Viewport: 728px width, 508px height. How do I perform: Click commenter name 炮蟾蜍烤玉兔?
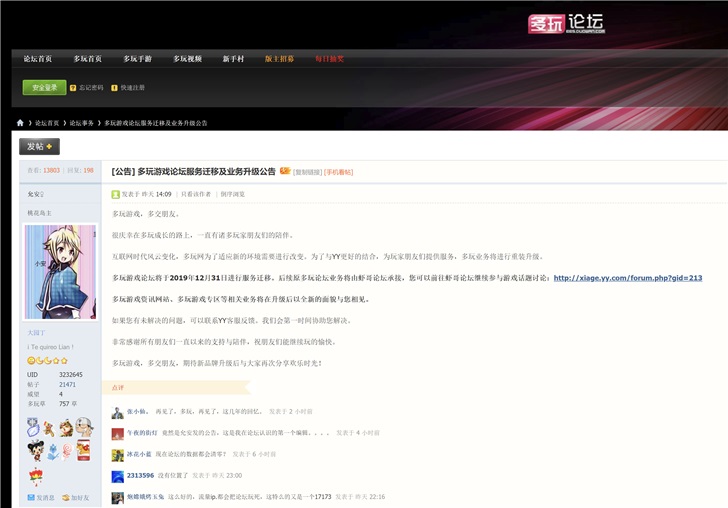pos(145,497)
